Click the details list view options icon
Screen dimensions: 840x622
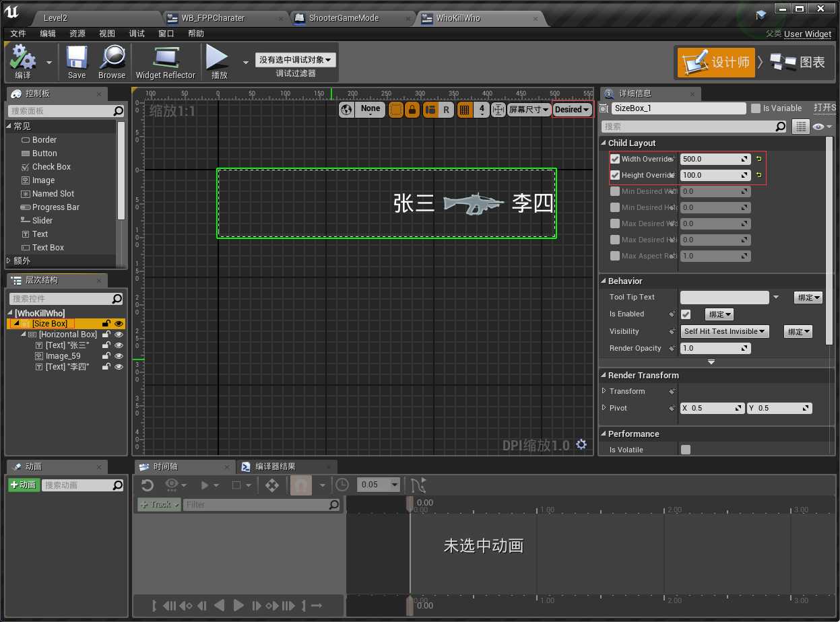[800, 127]
